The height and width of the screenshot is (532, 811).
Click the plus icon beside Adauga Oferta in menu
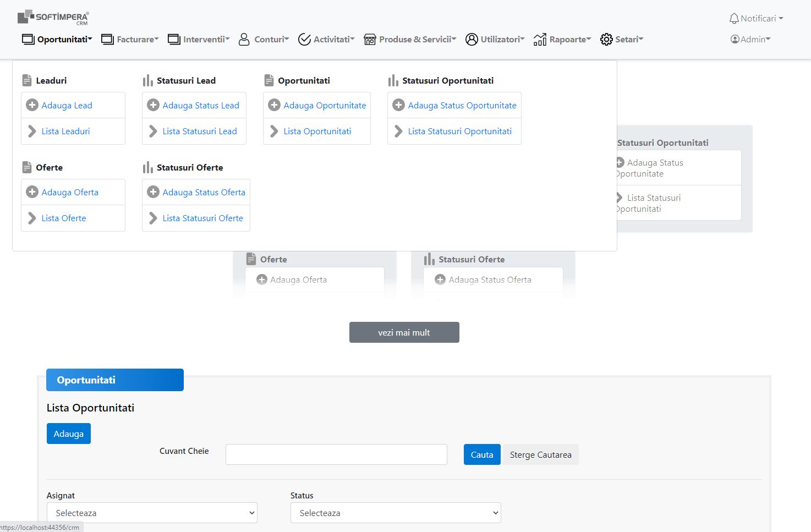[32, 192]
